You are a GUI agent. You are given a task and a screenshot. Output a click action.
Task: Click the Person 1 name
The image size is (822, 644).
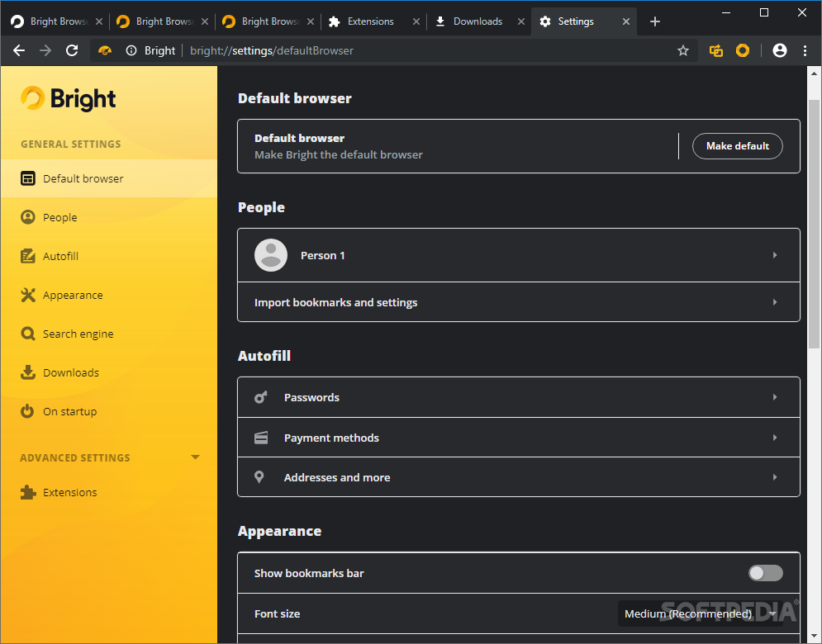322,255
